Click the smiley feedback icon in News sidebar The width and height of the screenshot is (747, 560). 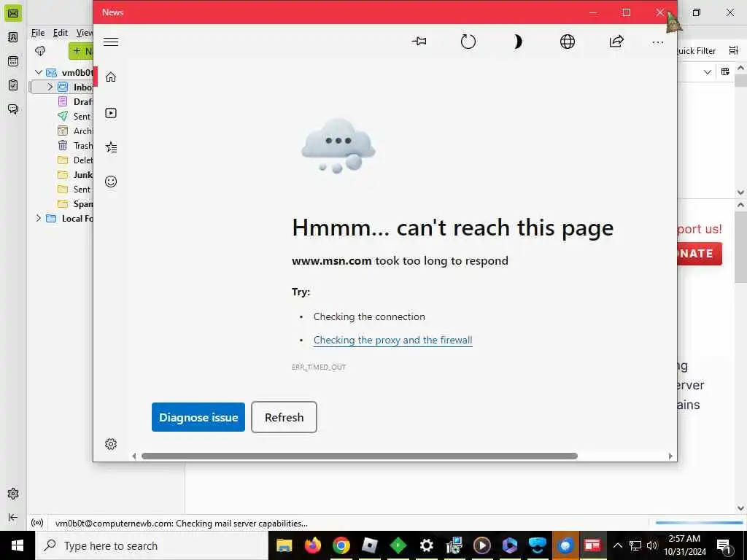[111, 182]
